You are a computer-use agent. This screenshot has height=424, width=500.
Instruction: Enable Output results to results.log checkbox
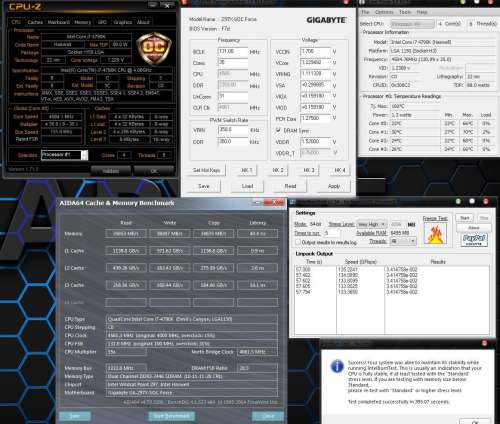point(298,242)
